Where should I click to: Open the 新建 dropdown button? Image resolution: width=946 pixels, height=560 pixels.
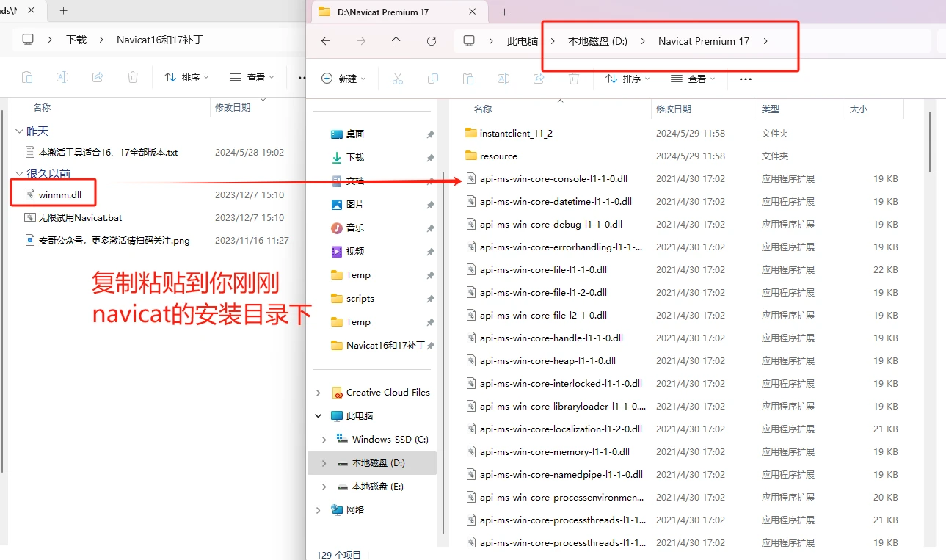click(343, 79)
